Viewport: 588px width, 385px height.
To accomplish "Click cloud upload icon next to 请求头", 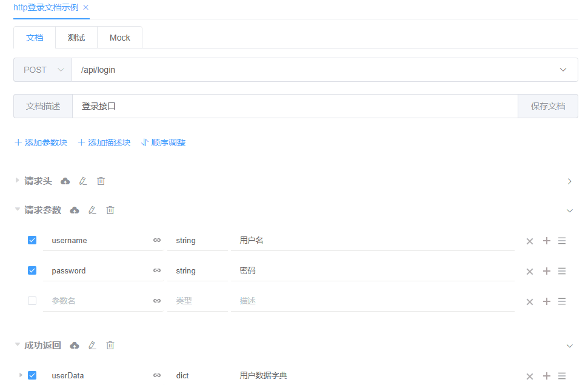I will pyautogui.click(x=65, y=181).
